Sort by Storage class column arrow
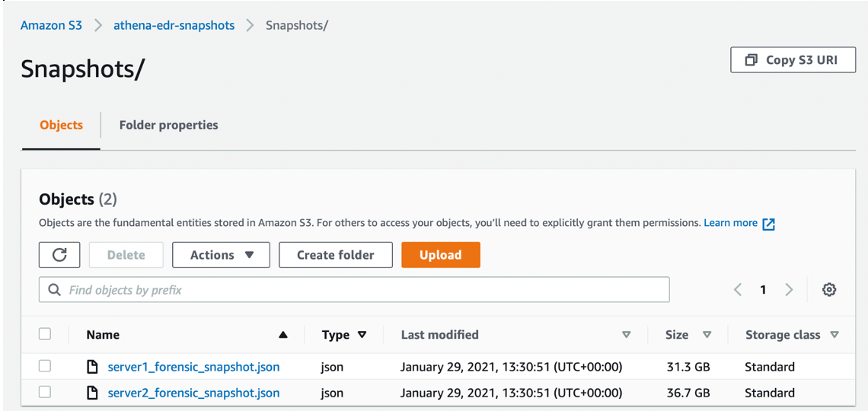Screen dimensions: 868x411 point(834,335)
